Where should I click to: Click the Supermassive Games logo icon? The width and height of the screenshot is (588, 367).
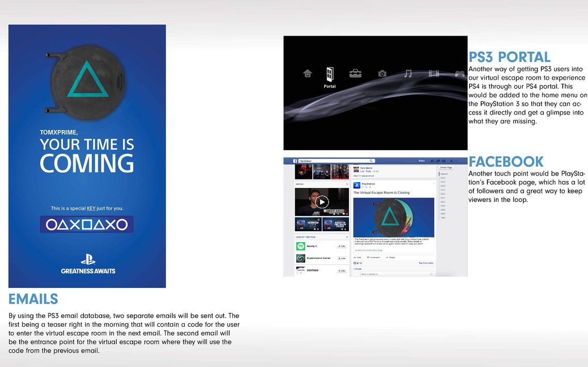coord(300,258)
